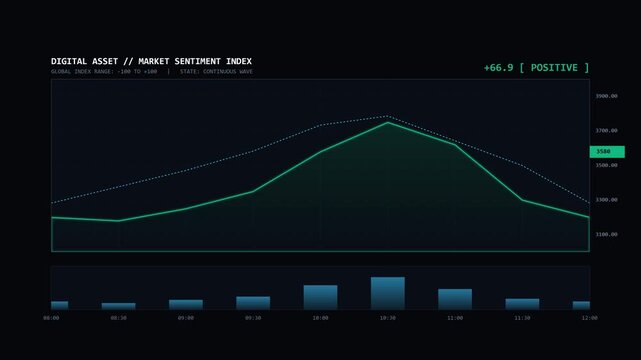The image size is (641, 360).
Task: Click the 3300.00 price axis label
Action: coord(606,200)
